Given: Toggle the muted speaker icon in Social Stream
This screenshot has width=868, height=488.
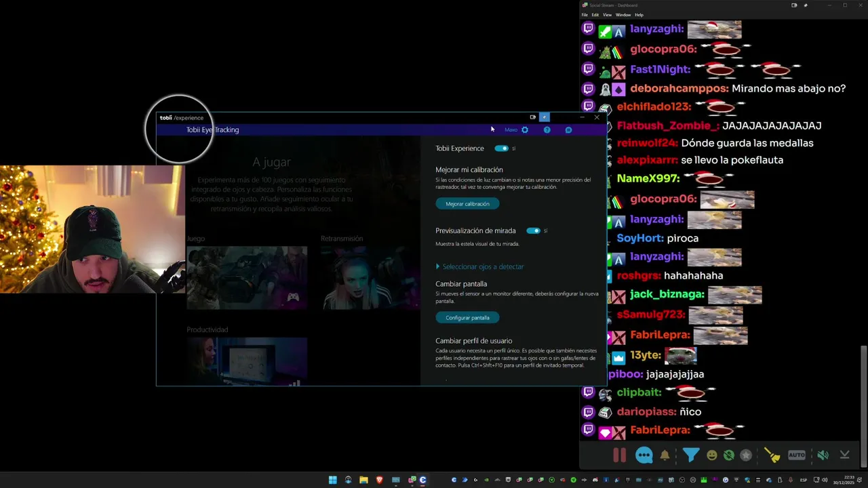Looking at the screenshot, I should (823, 455).
